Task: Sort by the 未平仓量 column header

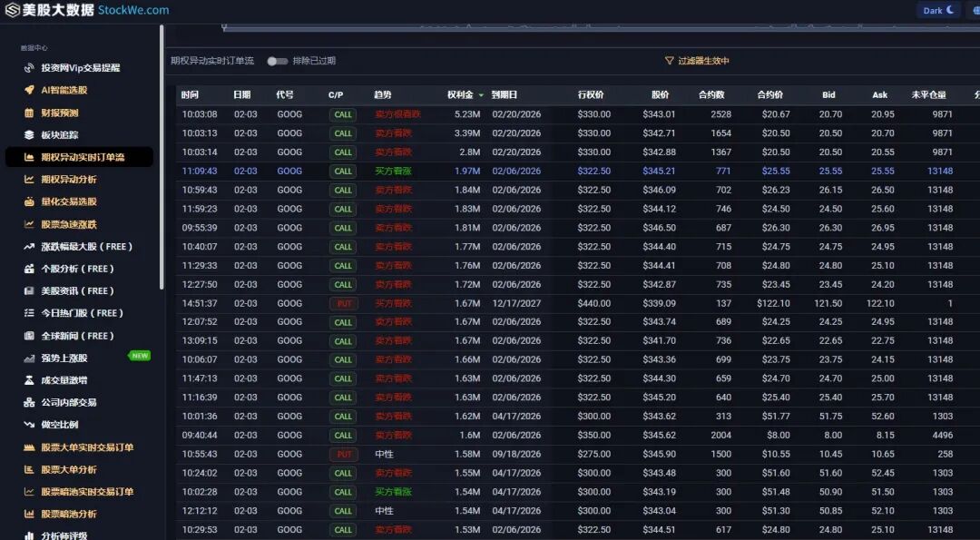Action: 929,95
